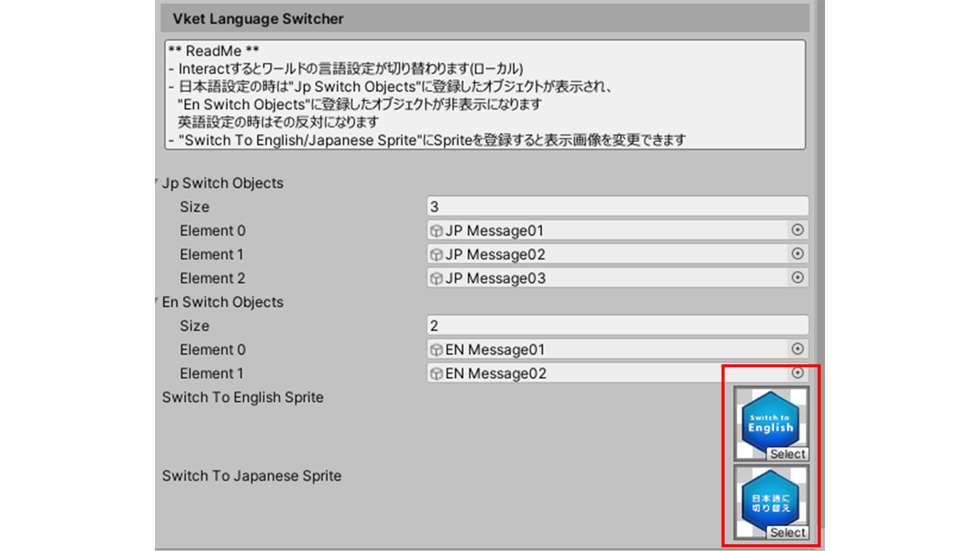Open object picker for JP Message03
980x551 pixels.
tap(797, 278)
